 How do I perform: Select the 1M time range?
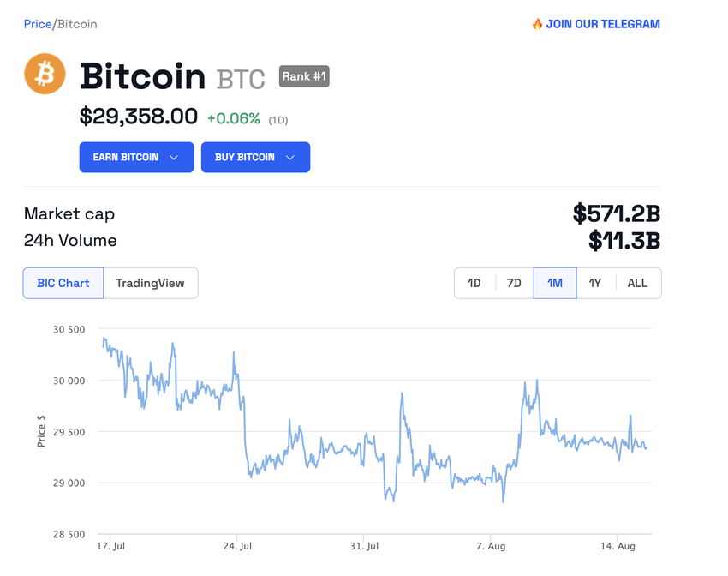click(x=555, y=283)
